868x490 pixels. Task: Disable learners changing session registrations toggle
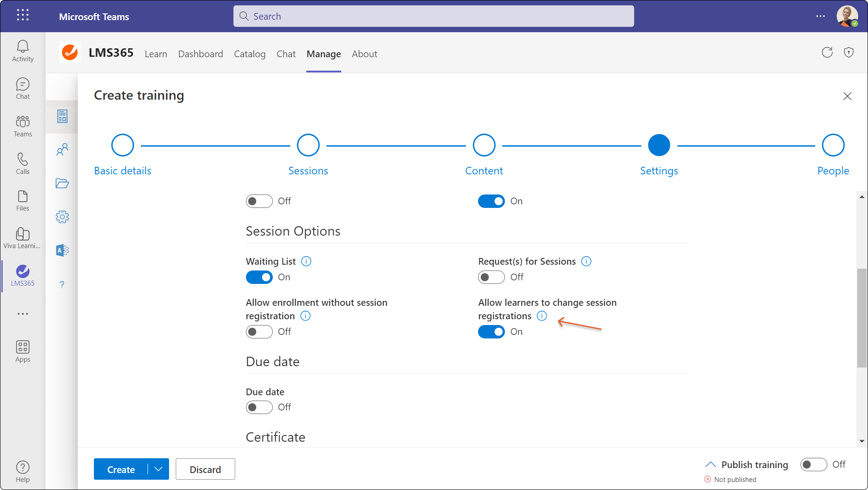tap(491, 332)
